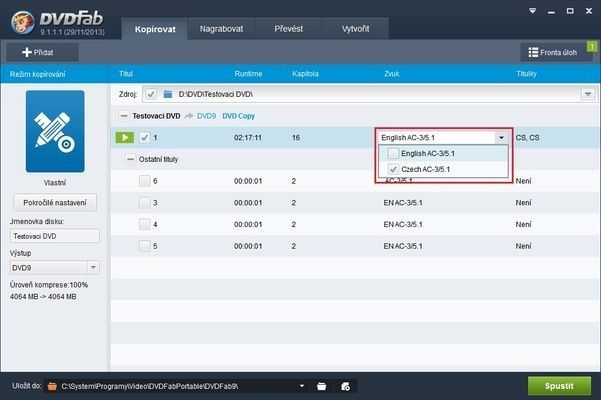
Task: Click the CS, CS subtitles cell for title 1
Action: click(527, 138)
